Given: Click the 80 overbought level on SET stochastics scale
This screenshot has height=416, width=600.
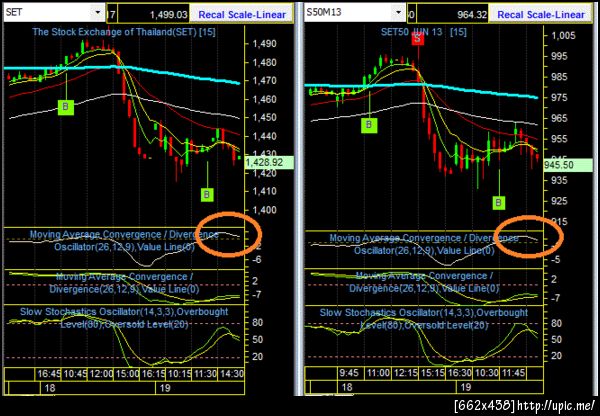Looking at the screenshot, I should pos(258,323).
